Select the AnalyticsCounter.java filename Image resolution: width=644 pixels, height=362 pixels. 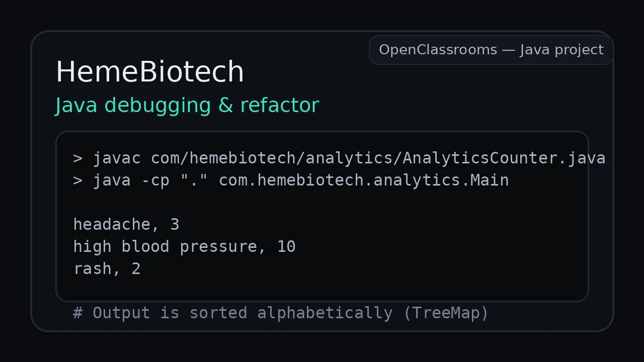pos(504,158)
